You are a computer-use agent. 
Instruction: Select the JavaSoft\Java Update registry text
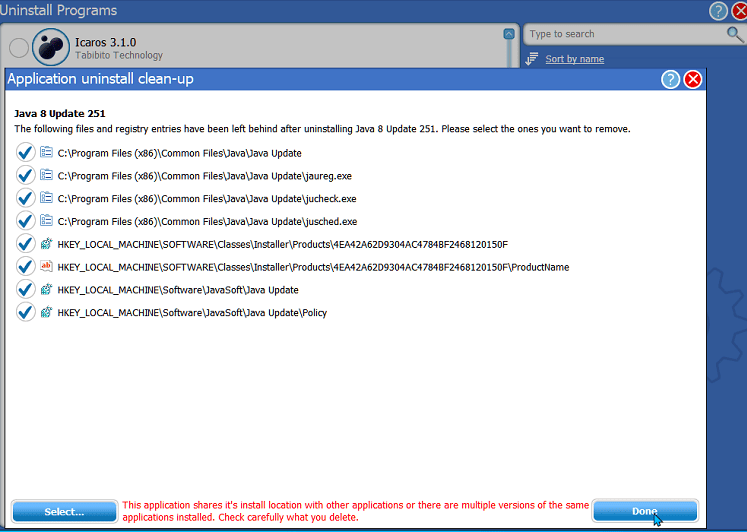tap(178, 290)
